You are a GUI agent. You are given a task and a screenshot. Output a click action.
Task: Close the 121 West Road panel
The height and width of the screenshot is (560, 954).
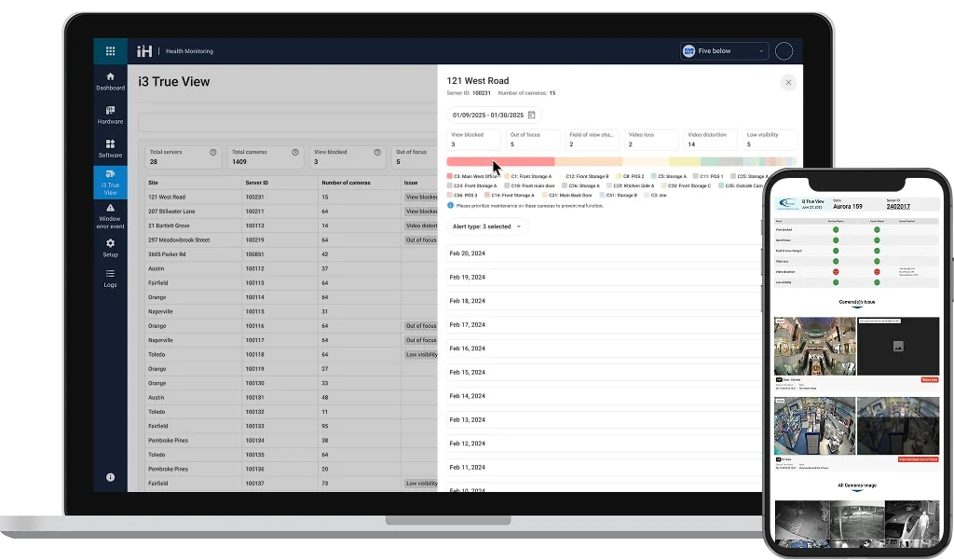788,82
